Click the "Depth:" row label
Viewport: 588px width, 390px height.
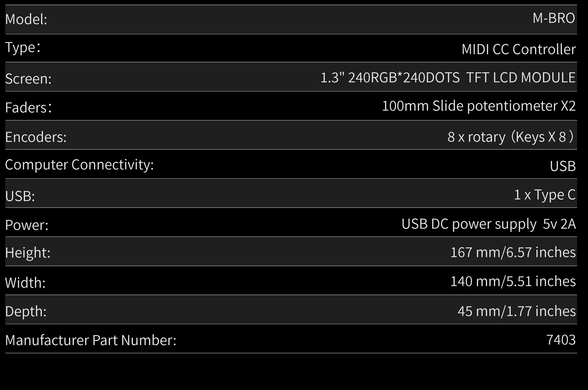coord(26,311)
